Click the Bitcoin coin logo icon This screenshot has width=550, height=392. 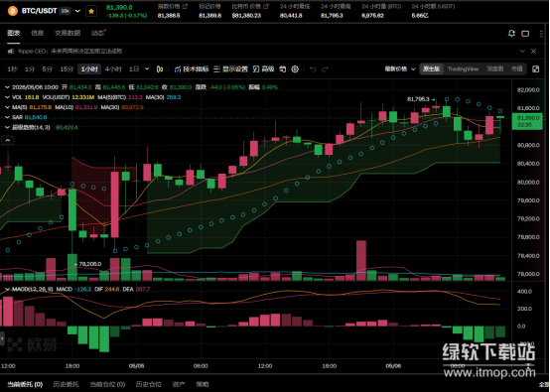pos(12,11)
